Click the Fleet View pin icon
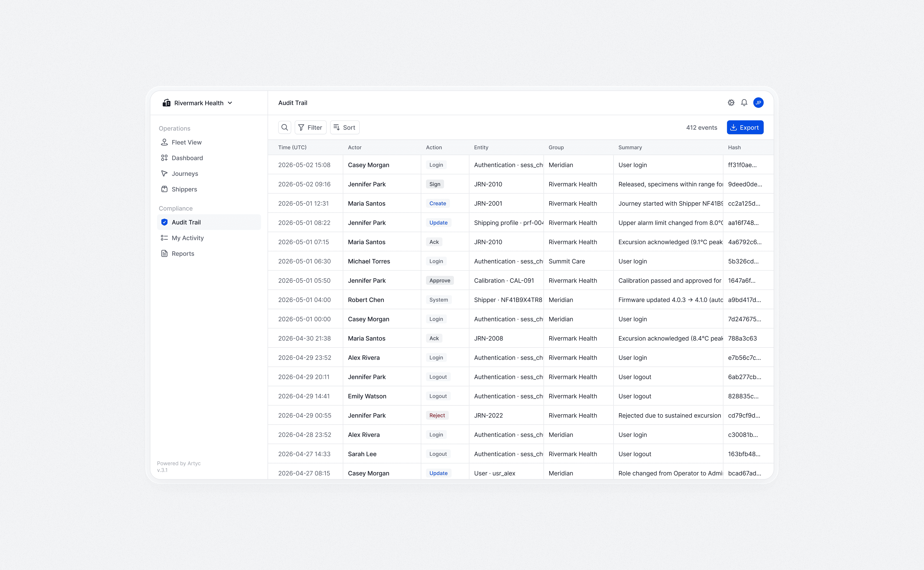This screenshot has height=570, width=924. tap(164, 142)
